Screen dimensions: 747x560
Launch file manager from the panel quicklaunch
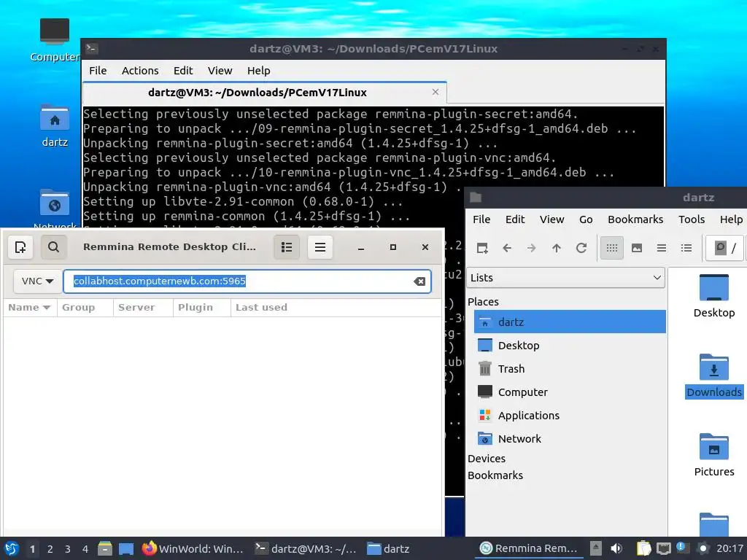tap(105, 548)
